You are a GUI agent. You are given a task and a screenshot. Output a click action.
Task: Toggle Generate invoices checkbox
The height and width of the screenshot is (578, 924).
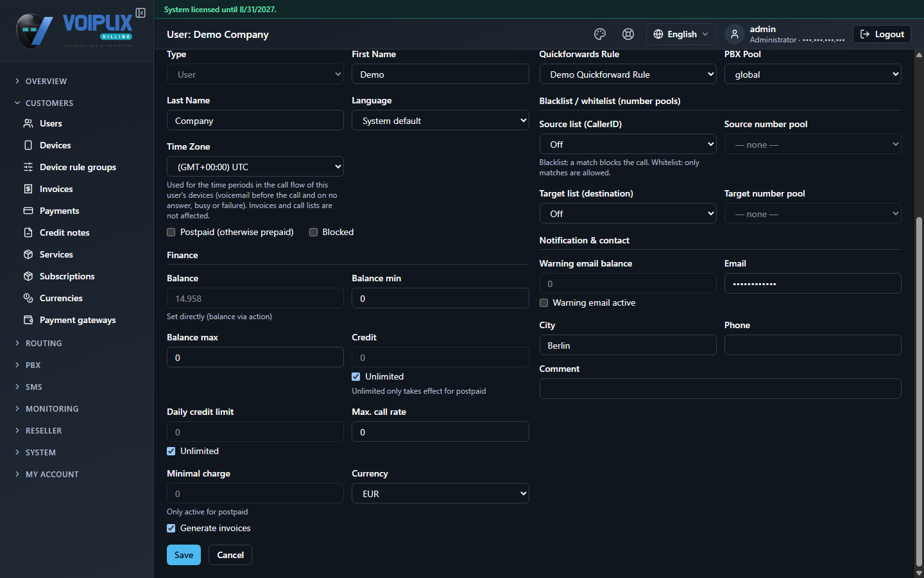click(171, 529)
